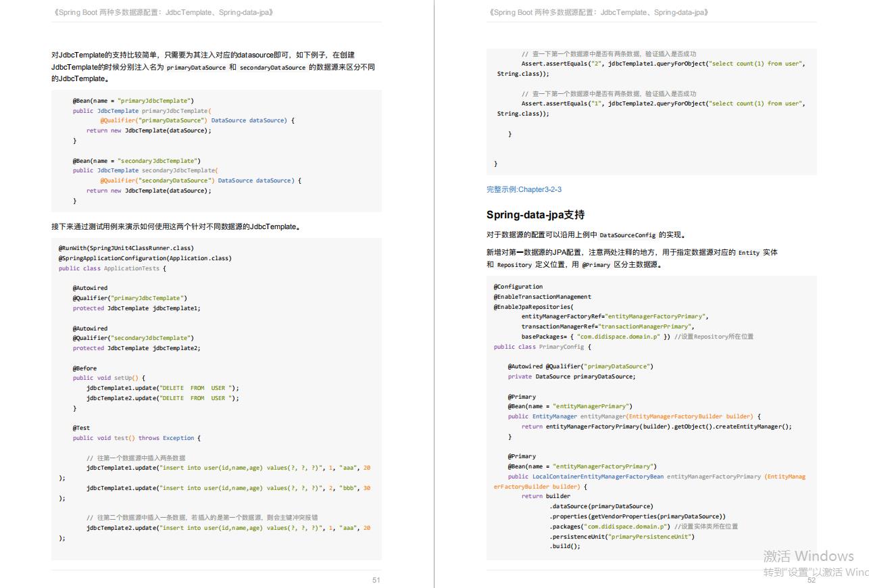869x588 pixels.
Task: Click the public class PrimaryConfig line
Action: [x=543, y=347]
